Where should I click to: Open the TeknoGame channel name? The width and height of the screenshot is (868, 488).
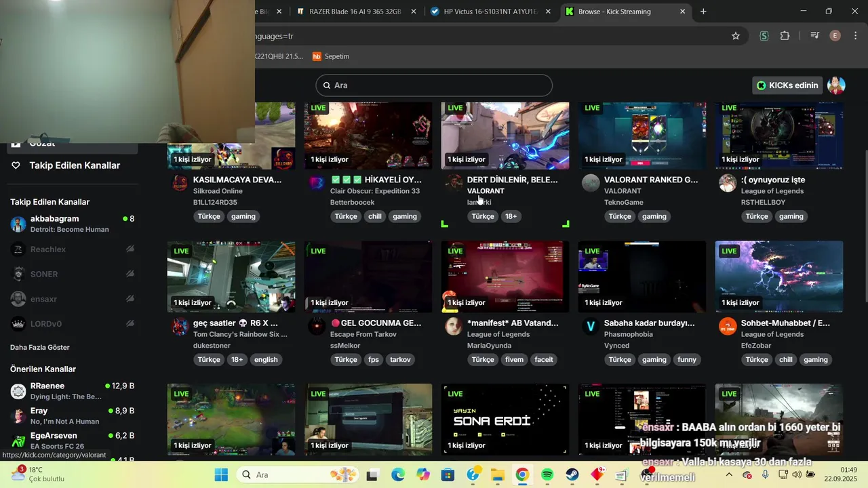[624, 202]
